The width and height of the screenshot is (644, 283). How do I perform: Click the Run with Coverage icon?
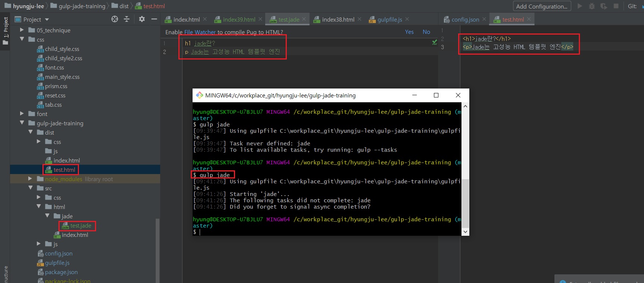click(604, 6)
